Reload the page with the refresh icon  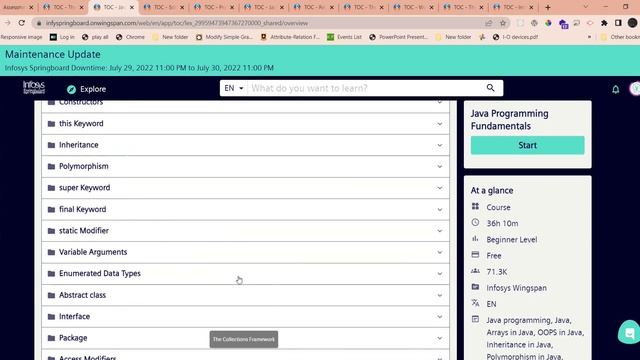point(22,23)
